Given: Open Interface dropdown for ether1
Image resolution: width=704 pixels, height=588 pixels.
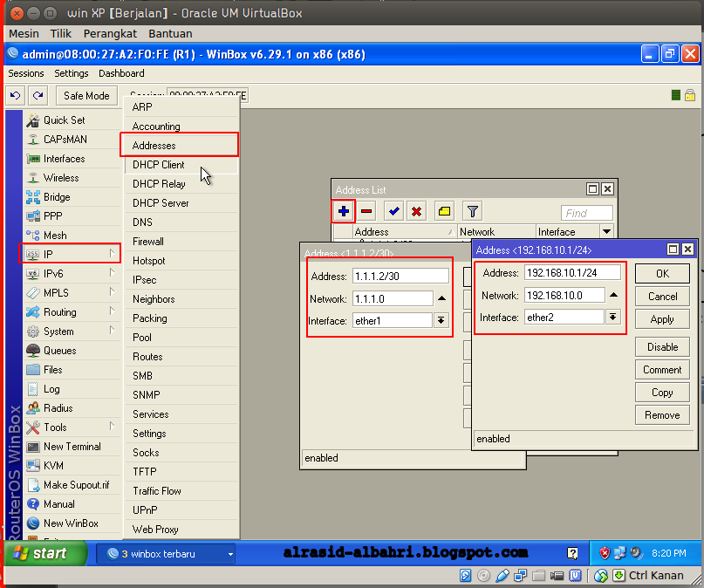Looking at the screenshot, I should point(441,320).
